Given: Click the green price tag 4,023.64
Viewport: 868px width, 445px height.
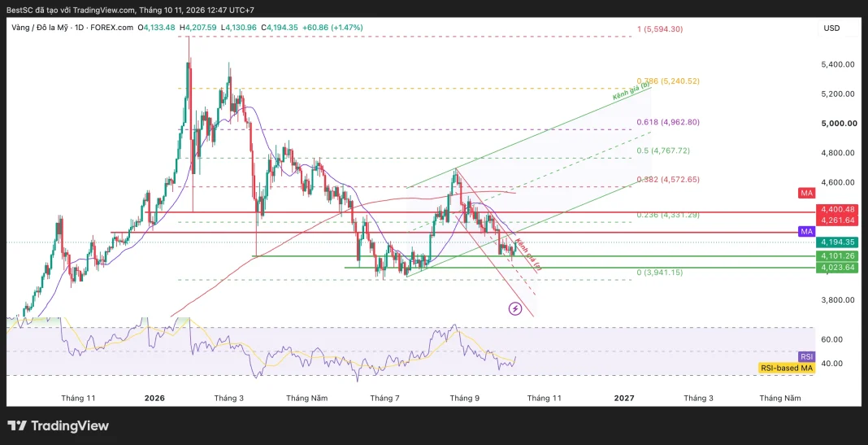Looking at the screenshot, I should (838, 267).
